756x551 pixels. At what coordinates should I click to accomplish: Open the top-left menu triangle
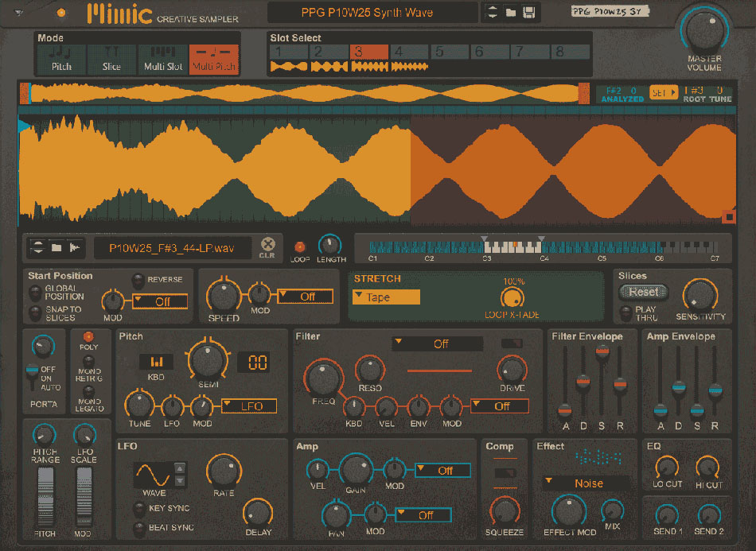click(x=19, y=13)
